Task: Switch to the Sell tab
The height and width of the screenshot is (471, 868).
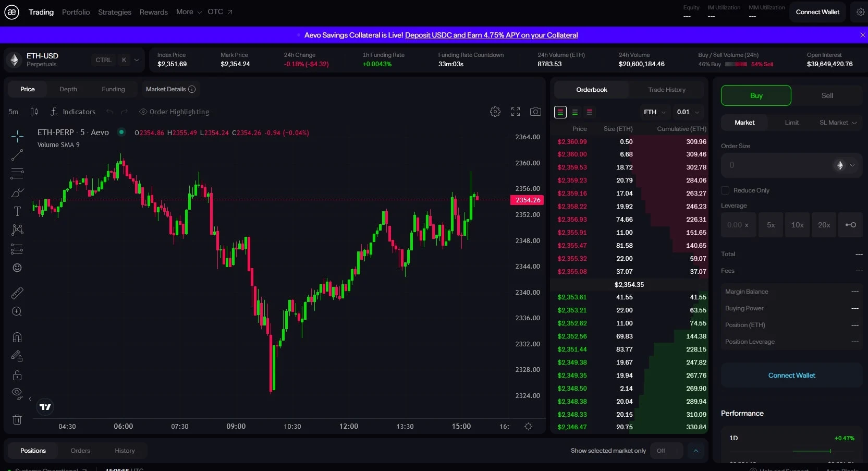Action: pyautogui.click(x=827, y=95)
